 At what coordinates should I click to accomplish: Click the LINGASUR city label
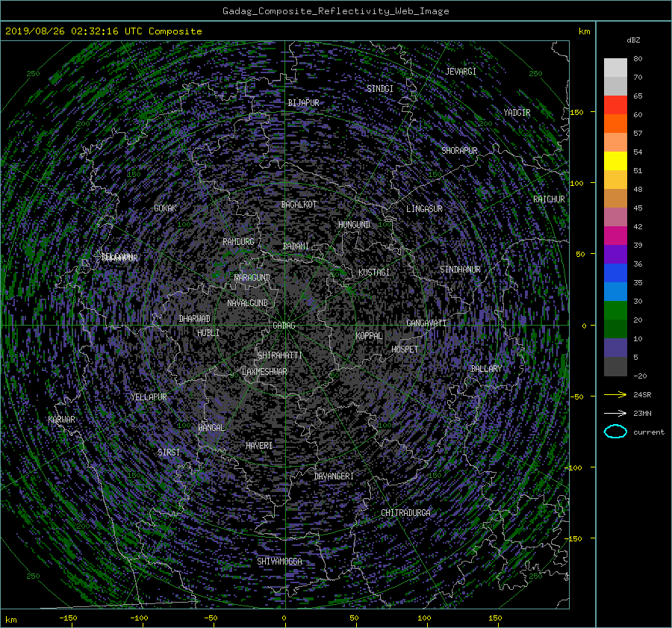point(424,209)
